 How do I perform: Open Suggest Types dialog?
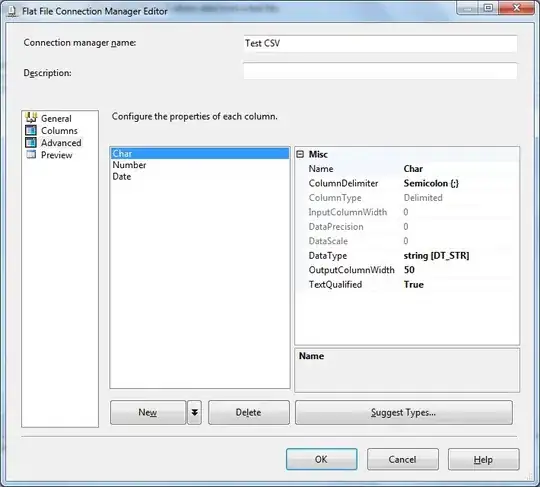[404, 412]
